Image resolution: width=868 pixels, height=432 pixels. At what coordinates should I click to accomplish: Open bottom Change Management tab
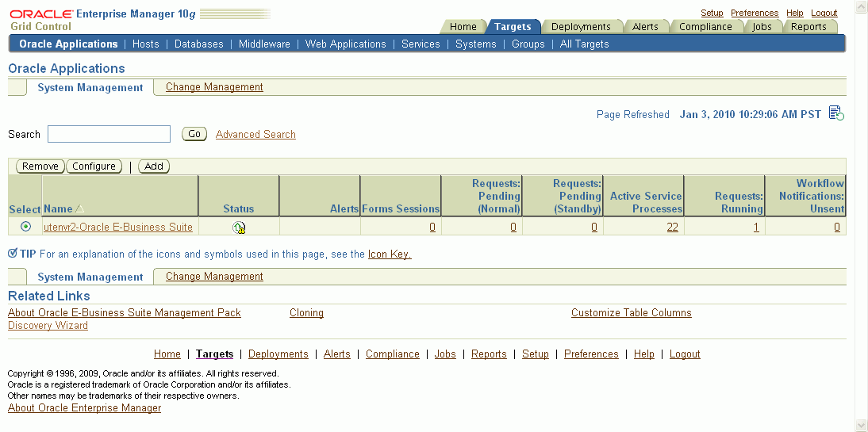214,276
